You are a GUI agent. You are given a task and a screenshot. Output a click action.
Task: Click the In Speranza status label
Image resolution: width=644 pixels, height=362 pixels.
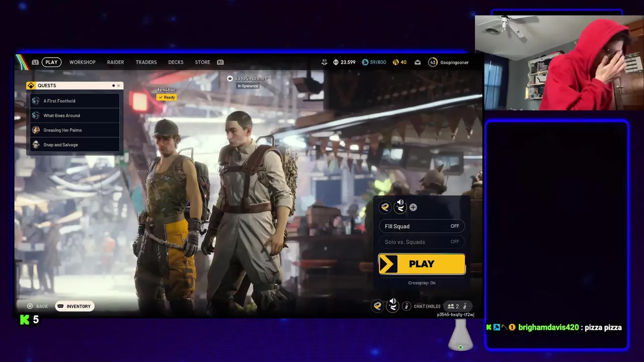[249, 86]
